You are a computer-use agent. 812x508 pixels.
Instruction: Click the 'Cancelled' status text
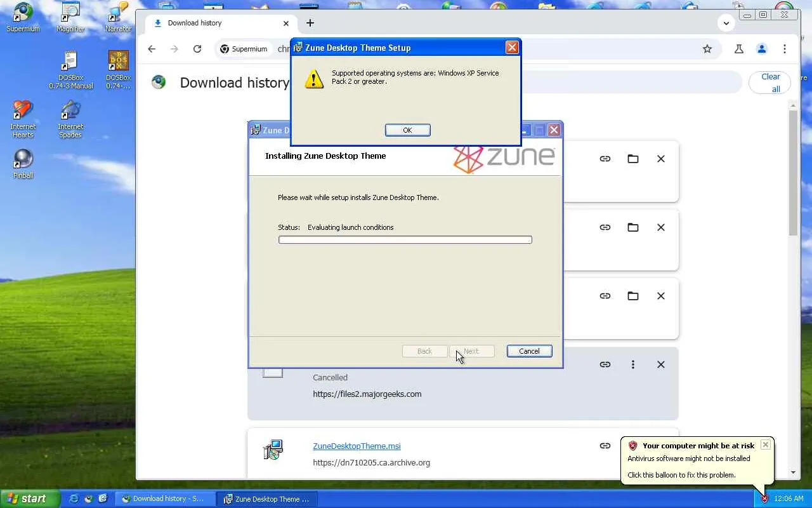[330, 377]
